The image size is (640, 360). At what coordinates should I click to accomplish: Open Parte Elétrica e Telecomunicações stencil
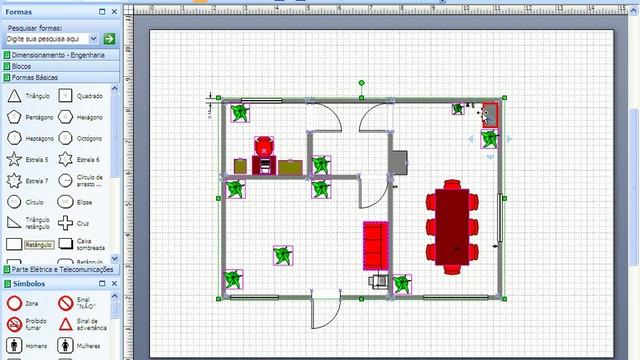(x=61, y=269)
